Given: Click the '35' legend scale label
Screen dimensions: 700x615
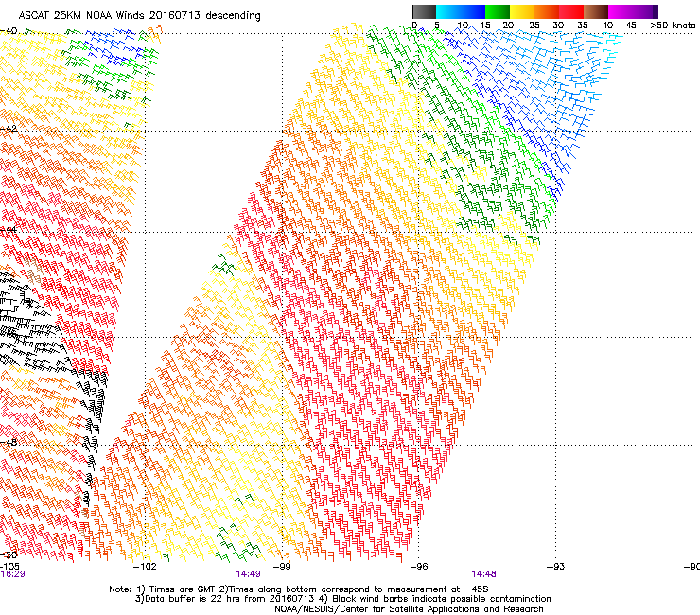Looking at the screenshot, I should (583, 25).
